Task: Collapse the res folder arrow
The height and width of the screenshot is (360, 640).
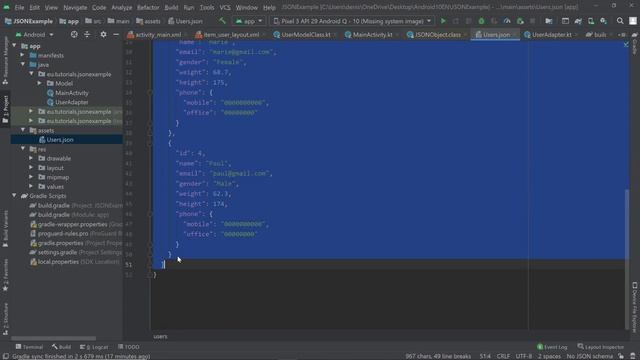Action: click(23, 149)
